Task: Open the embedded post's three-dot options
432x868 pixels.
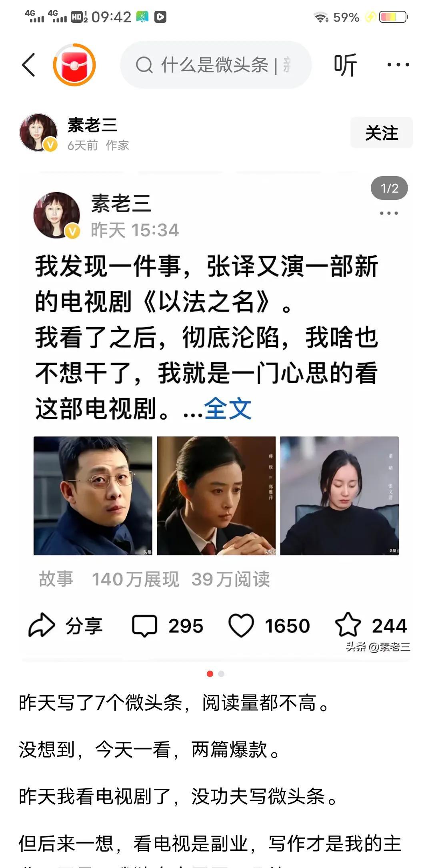Action: (389, 213)
